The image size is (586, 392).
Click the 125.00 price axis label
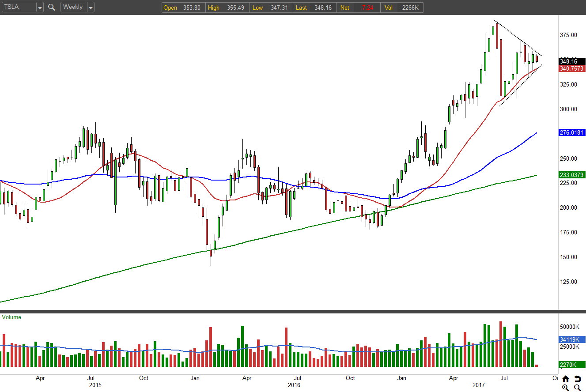[x=569, y=282]
